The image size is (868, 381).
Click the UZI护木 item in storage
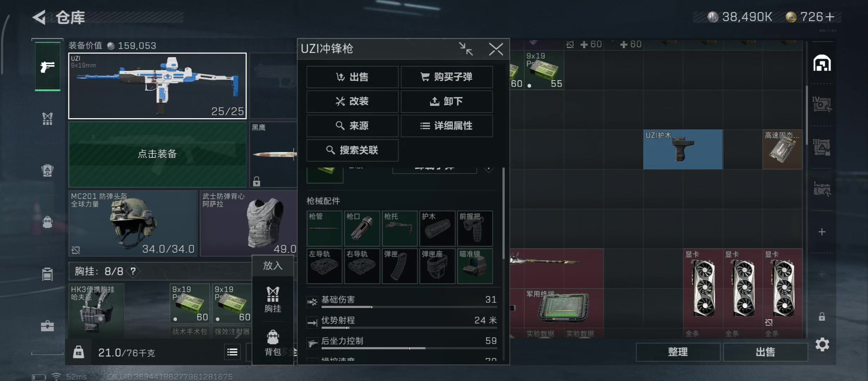pos(683,149)
